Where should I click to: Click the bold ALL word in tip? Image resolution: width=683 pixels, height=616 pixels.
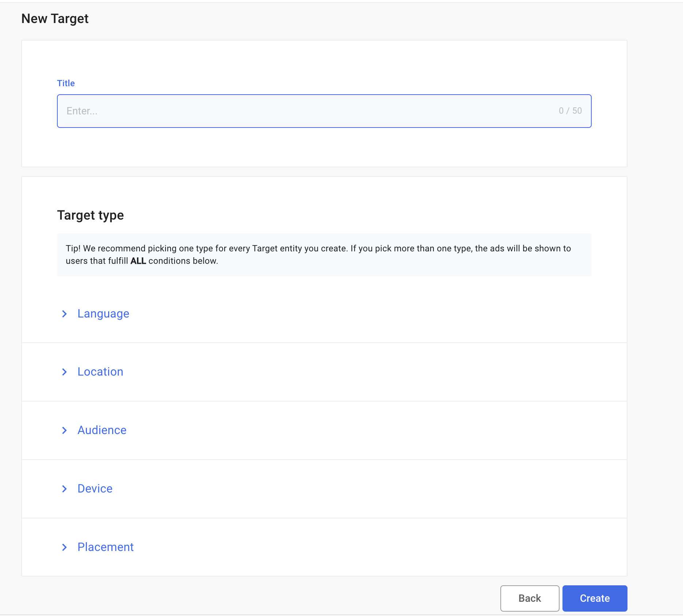138,261
